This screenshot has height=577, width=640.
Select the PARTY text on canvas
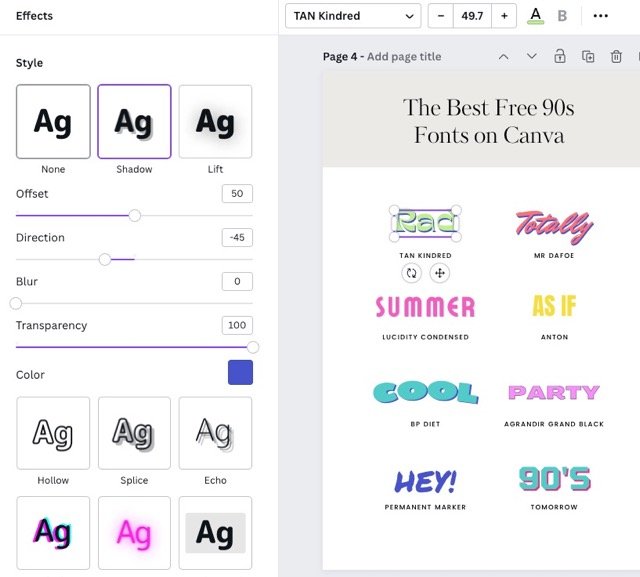click(x=554, y=393)
